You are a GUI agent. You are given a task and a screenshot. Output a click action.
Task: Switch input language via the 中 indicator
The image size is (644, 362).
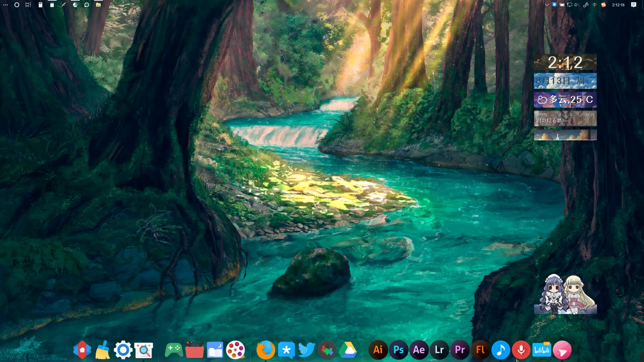point(595,5)
